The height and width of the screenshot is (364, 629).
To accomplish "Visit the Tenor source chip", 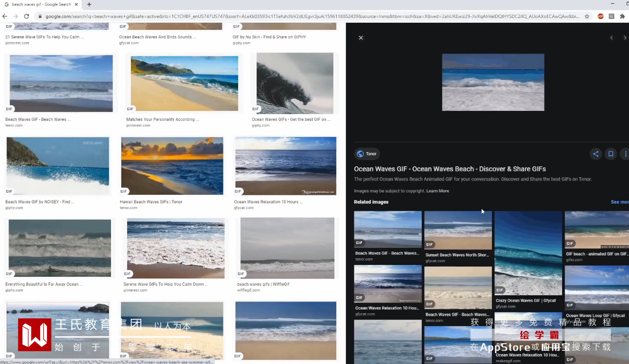I will click(x=367, y=154).
